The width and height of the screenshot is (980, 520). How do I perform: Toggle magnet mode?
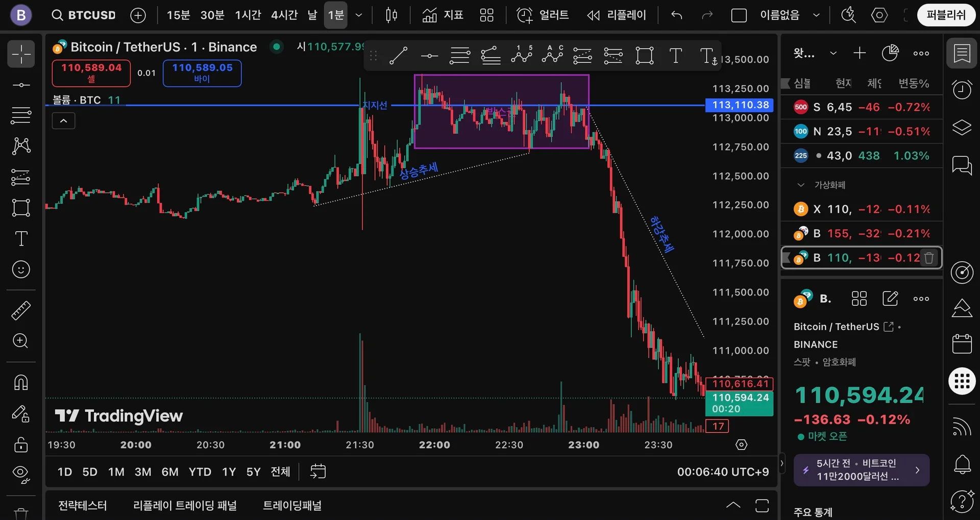tap(21, 382)
